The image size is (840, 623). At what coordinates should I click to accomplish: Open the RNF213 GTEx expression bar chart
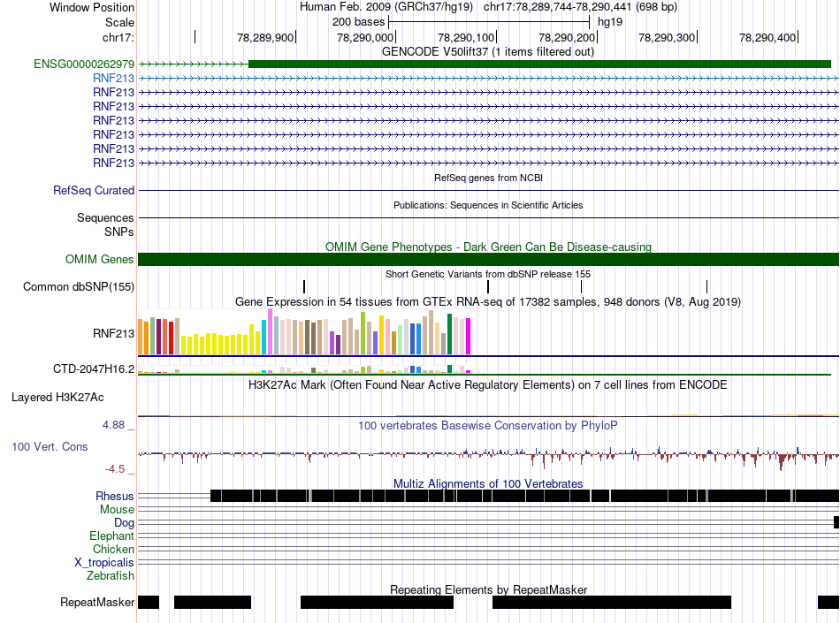(304, 332)
